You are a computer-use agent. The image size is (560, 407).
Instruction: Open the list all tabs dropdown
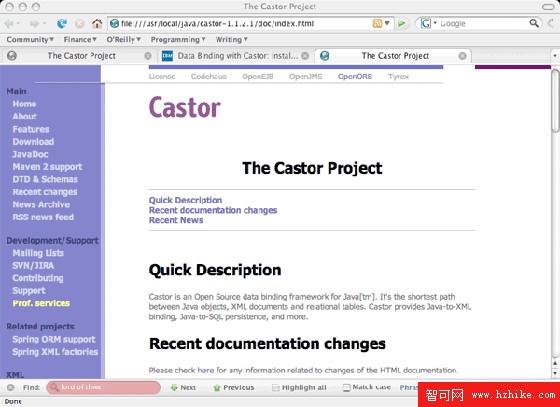click(555, 56)
